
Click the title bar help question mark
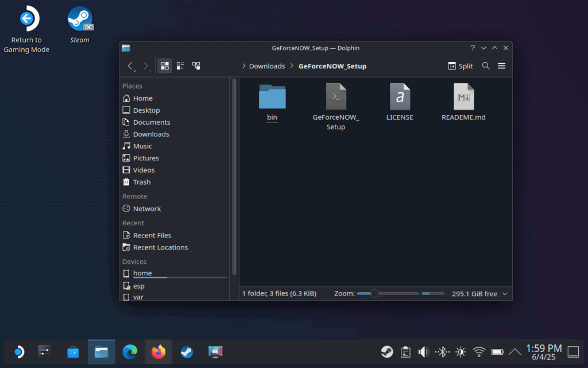click(x=473, y=48)
